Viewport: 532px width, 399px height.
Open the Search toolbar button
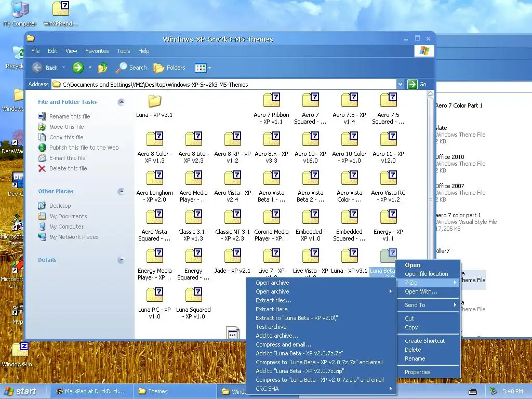click(x=131, y=68)
